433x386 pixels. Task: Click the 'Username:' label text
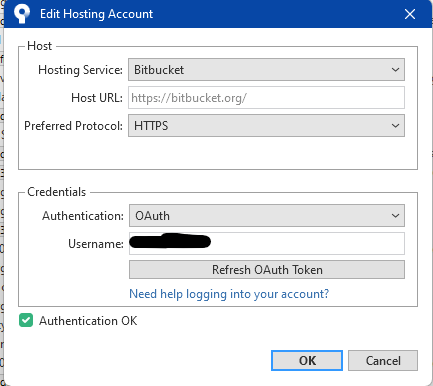pyautogui.click(x=96, y=244)
